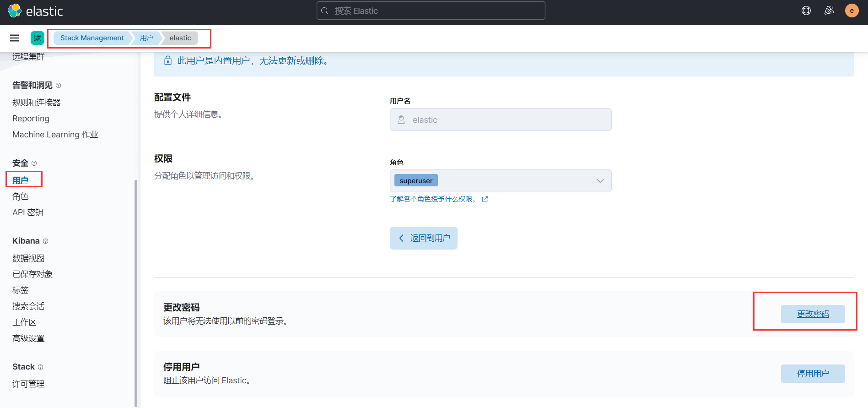Go to 用户 breadcrumb
Image resolution: width=868 pixels, height=408 pixels.
pos(146,38)
